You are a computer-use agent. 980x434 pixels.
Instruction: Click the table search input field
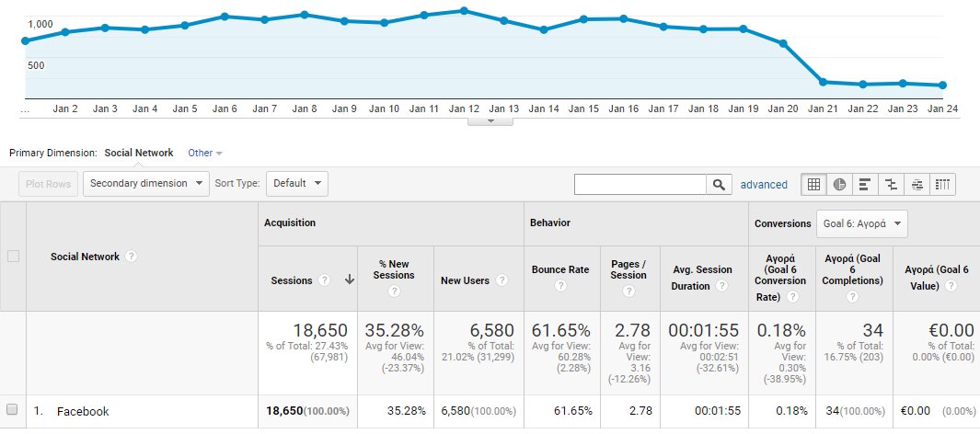click(x=640, y=184)
